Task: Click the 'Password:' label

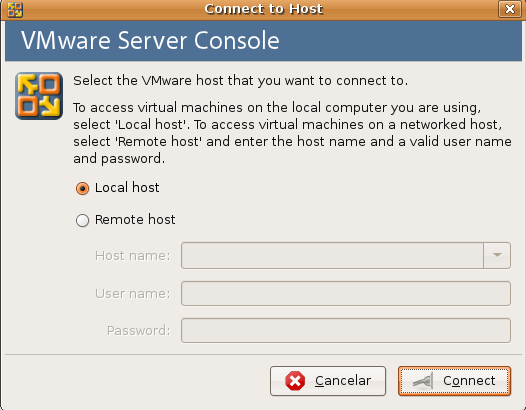Action: (x=139, y=330)
